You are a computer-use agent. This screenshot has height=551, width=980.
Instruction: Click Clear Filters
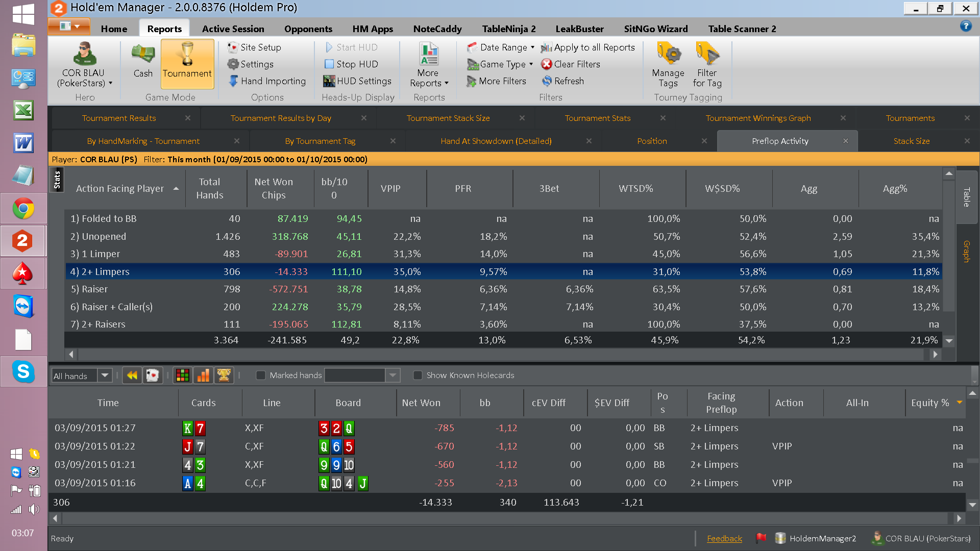click(x=571, y=64)
